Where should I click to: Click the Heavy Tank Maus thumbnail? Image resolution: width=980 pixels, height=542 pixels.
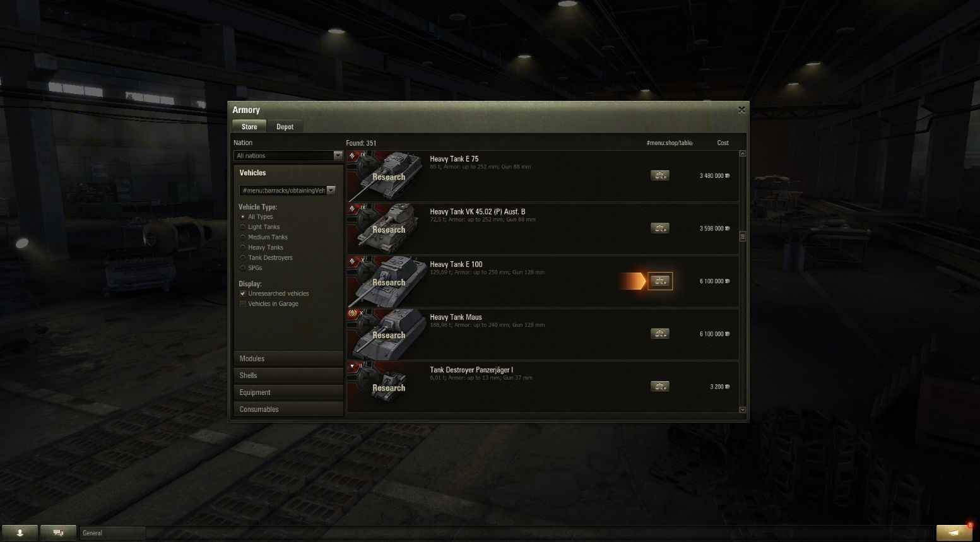coord(385,334)
